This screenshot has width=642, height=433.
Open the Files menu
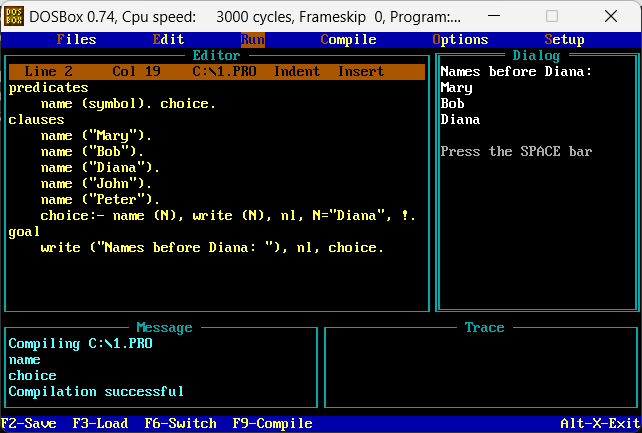click(76, 40)
